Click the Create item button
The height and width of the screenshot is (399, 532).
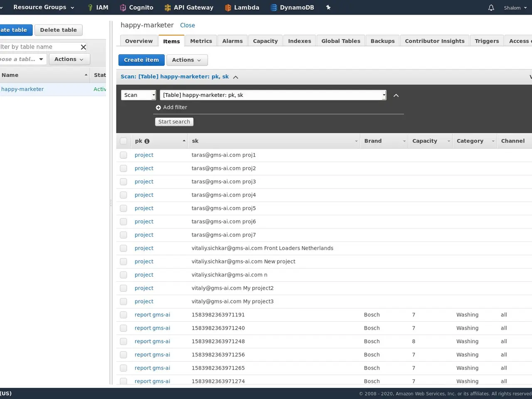point(141,60)
